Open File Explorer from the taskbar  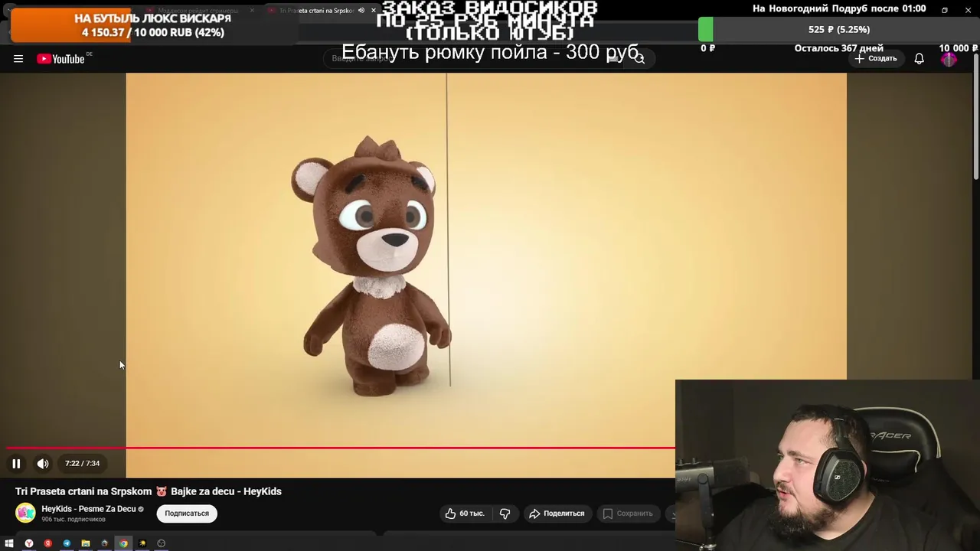[x=86, y=544]
